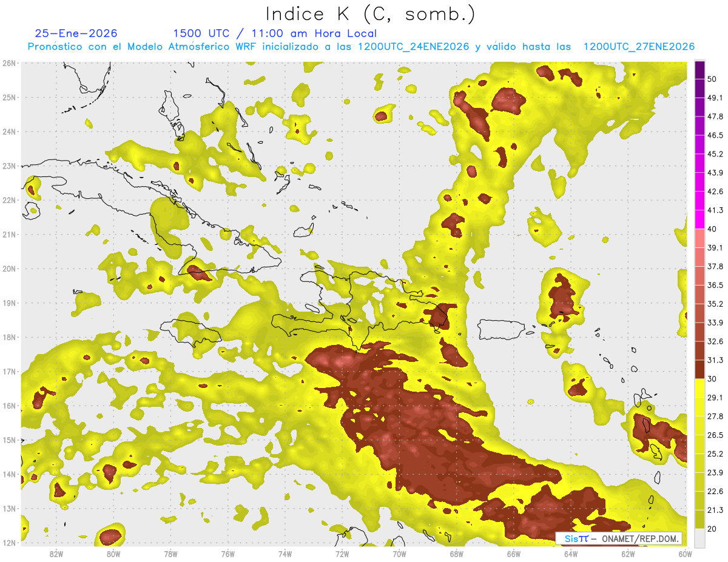Screen dimensions: 728x562
Task: Click the color scale value "46.5"
Action: (x=715, y=135)
